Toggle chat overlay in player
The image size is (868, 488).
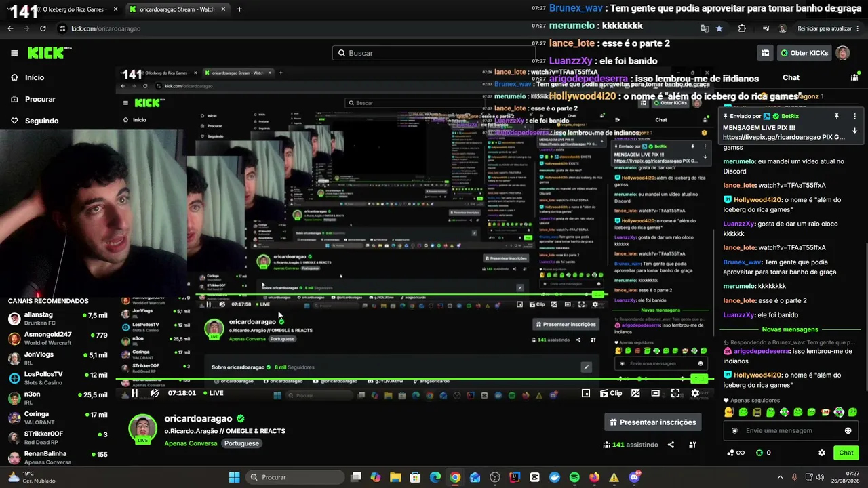[x=635, y=393]
